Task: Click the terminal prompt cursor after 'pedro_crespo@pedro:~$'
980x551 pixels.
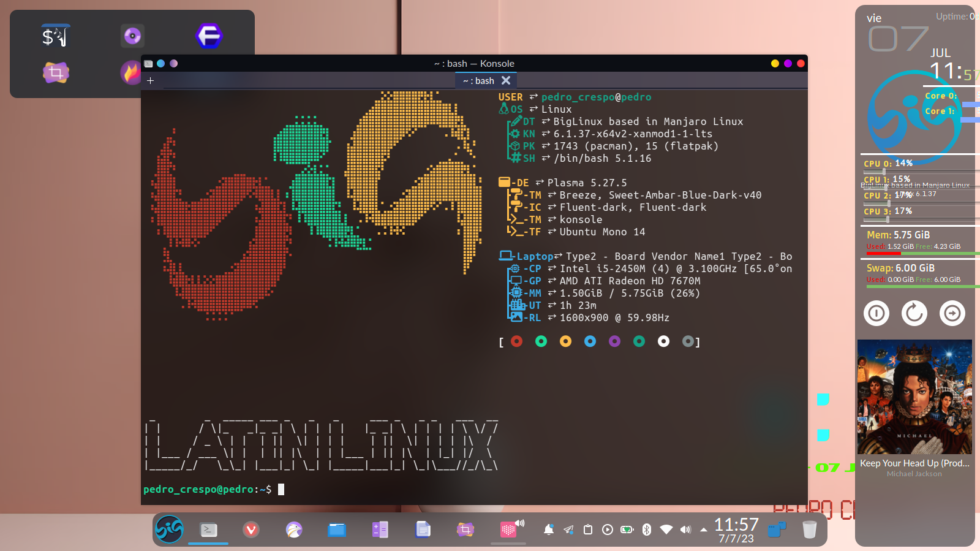Action: (281, 489)
